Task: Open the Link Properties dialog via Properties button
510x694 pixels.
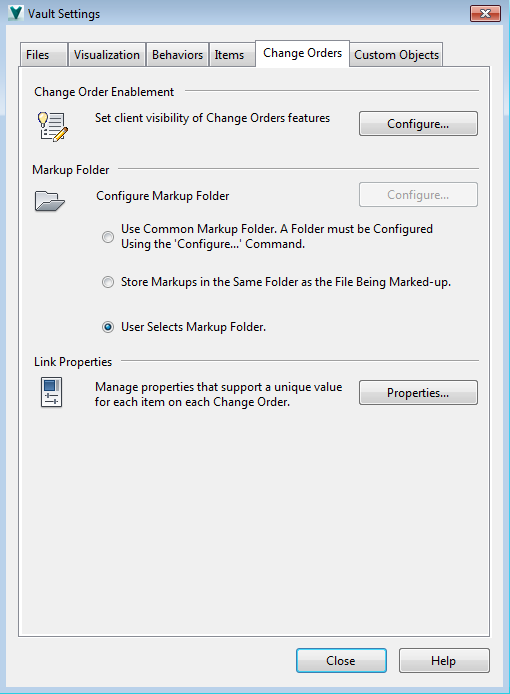Action: [418, 393]
